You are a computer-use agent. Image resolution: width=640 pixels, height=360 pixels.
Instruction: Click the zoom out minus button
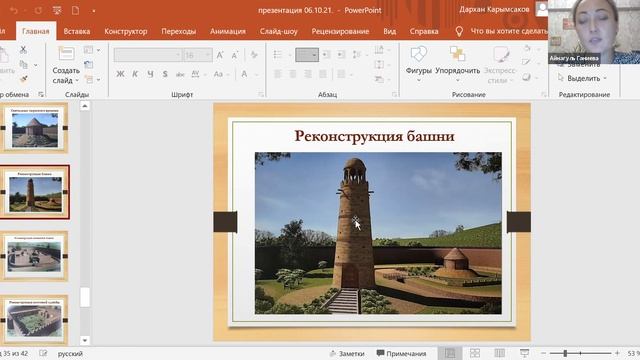[x=543, y=353]
